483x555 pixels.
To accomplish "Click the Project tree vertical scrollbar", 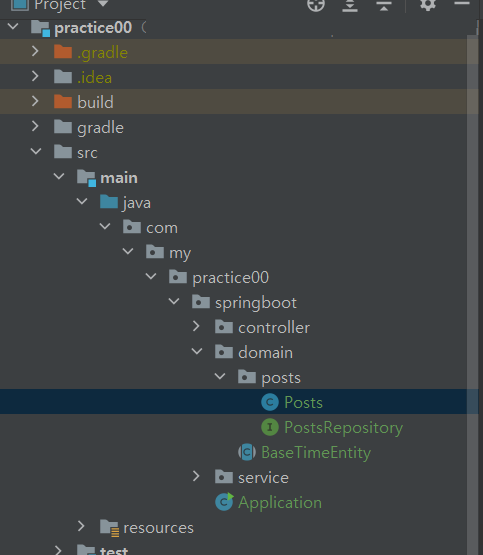I will (x=472, y=294).
